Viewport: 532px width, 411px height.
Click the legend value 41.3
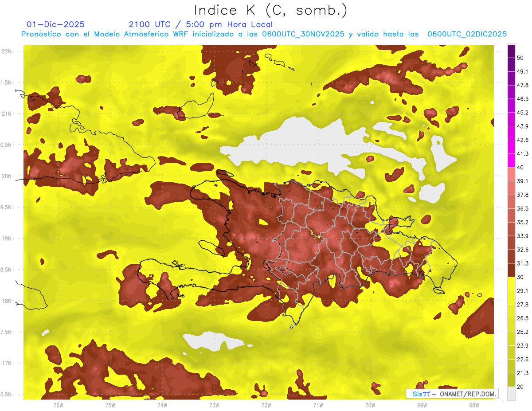click(x=522, y=154)
